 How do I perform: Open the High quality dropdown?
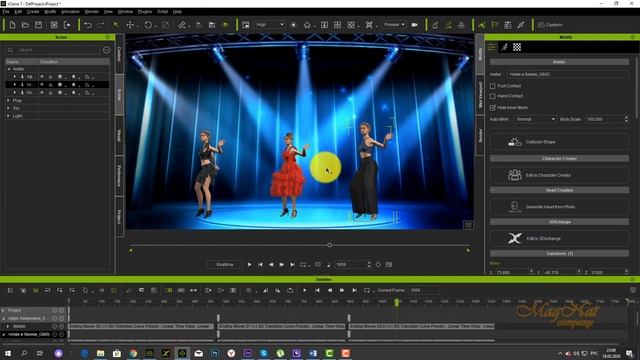coord(269,25)
